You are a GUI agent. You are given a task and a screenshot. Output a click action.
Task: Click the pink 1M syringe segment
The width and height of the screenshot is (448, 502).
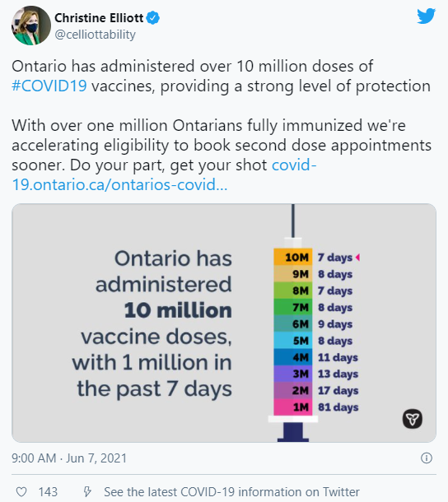click(x=293, y=407)
